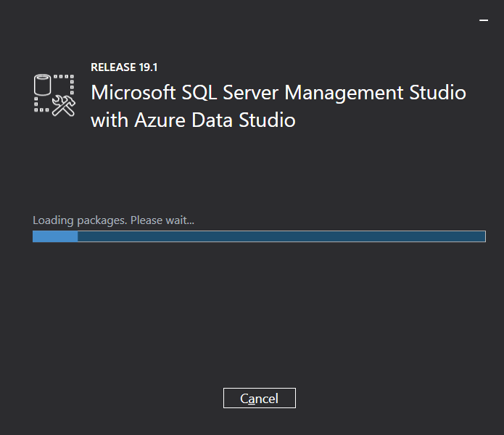Click the "19.1" version number
Image resolution: width=504 pixels, height=435 pixels.
coord(148,67)
